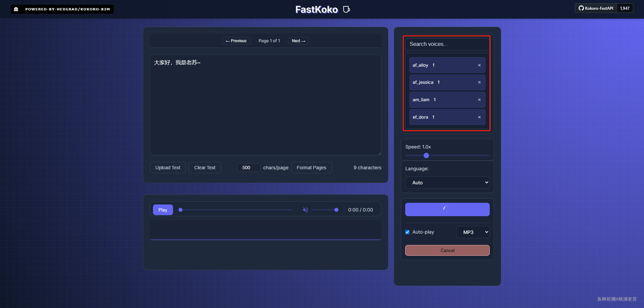This screenshot has height=308, width=644.
Task: Click the GitHub star count 1,947
Action: tap(625, 8)
